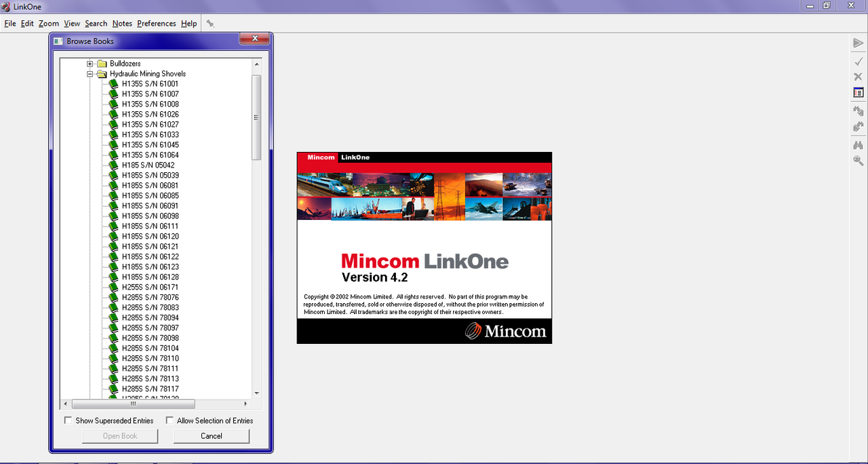Open the View menu
The image size is (868, 464).
coord(72,23)
